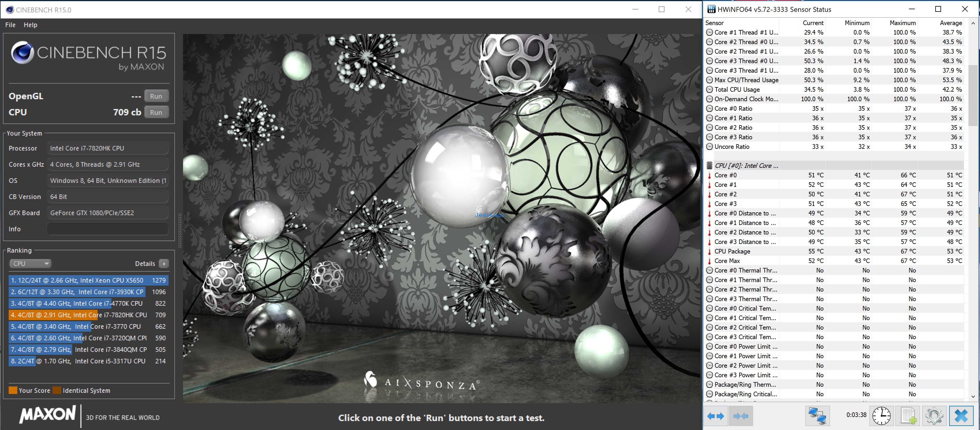
Task: Click the Core #0 temperature thermometer icon
Action: [x=709, y=175]
